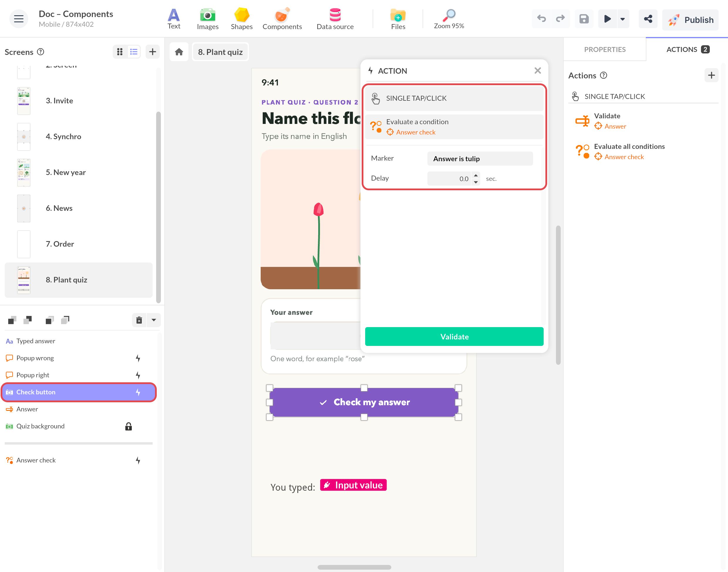Image resolution: width=728 pixels, height=572 pixels.
Task: Share the project via the share icon
Action: [x=648, y=19]
